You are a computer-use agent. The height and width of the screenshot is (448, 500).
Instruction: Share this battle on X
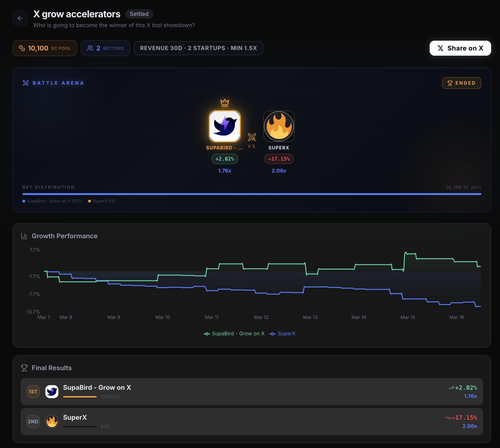(x=460, y=48)
